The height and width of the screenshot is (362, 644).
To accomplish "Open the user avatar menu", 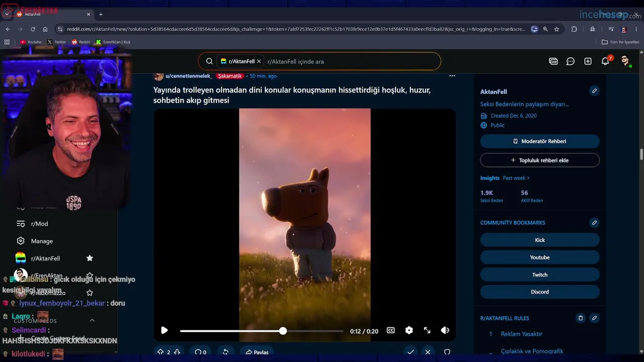I will (x=625, y=61).
